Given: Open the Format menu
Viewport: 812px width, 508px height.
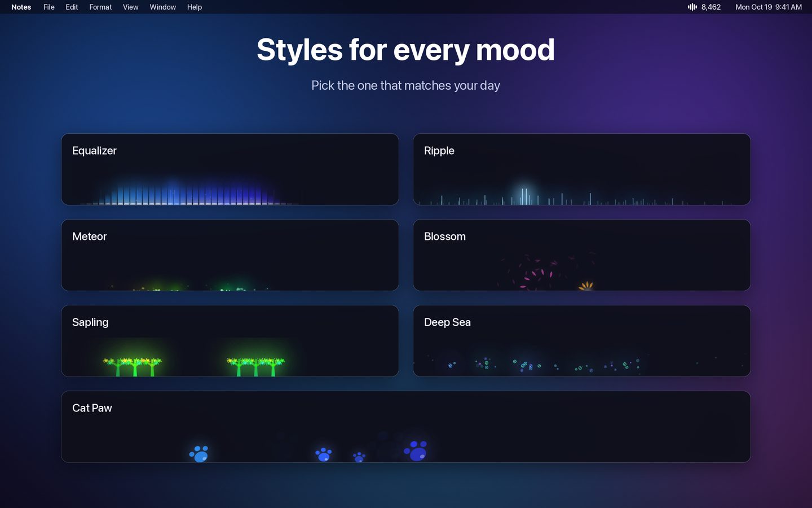Looking at the screenshot, I should pos(100,7).
